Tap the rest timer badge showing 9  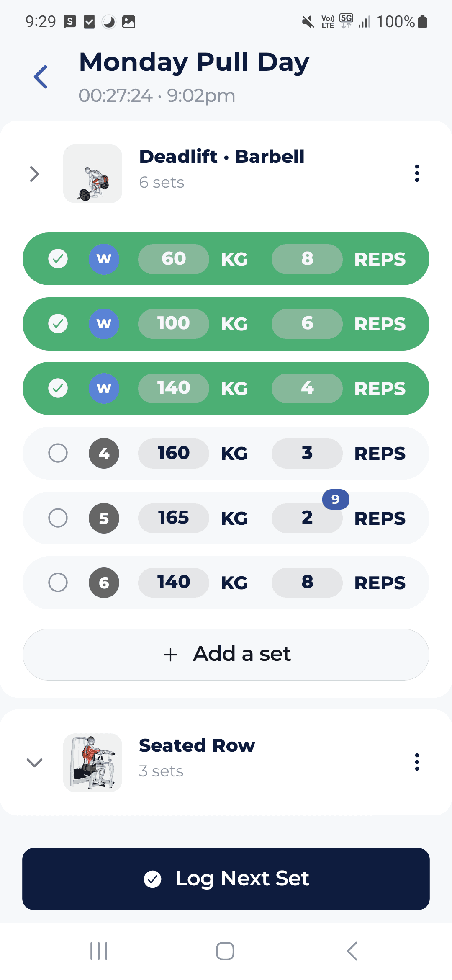[335, 500]
